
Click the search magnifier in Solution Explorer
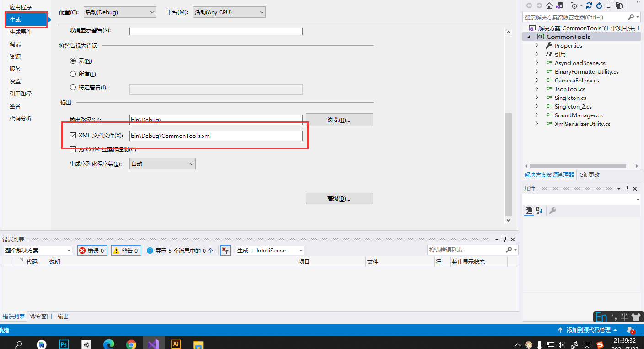pos(631,17)
